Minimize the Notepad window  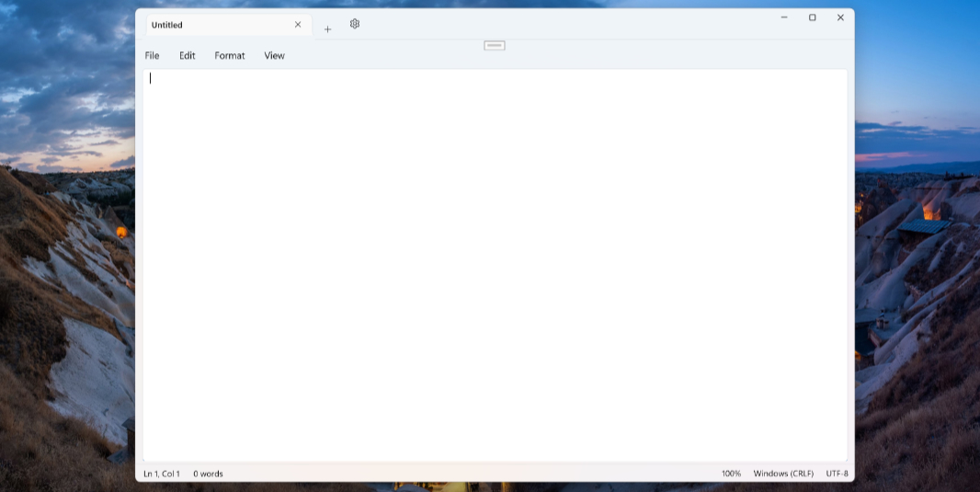click(x=784, y=17)
